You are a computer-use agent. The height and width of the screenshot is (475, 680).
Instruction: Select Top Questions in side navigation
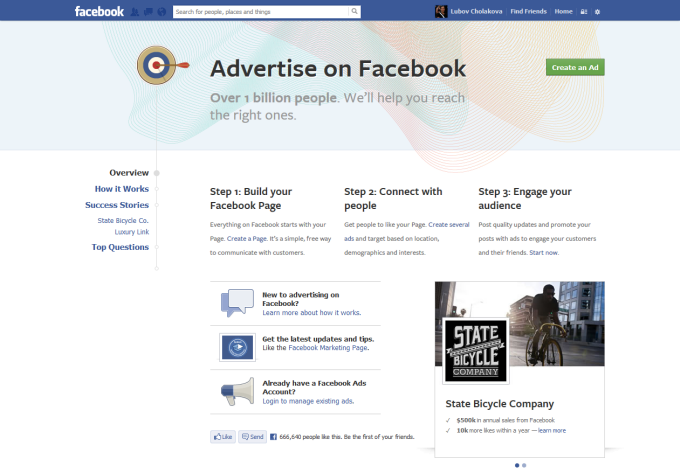pos(120,247)
